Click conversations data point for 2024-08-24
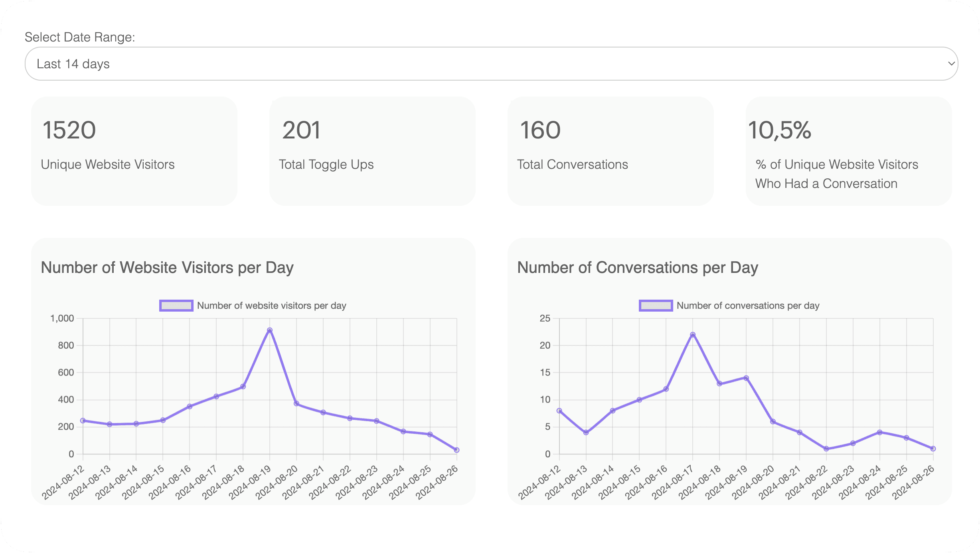Image resolution: width=980 pixels, height=553 pixels. pyautogui.click(x=880, y=433)
